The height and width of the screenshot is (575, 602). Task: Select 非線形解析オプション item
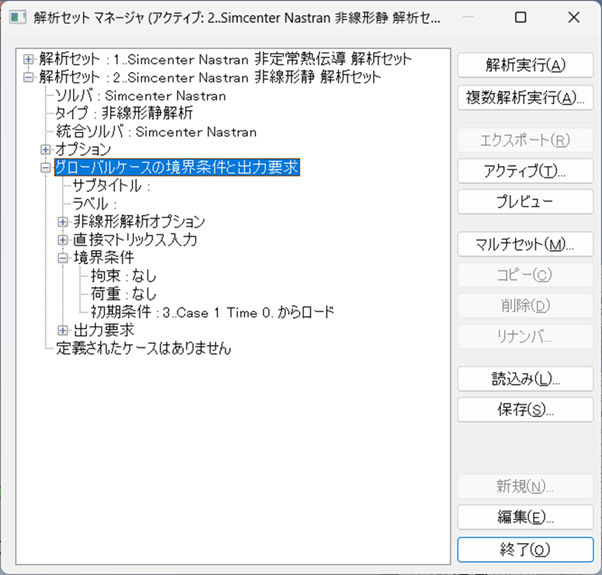point(139,222)
